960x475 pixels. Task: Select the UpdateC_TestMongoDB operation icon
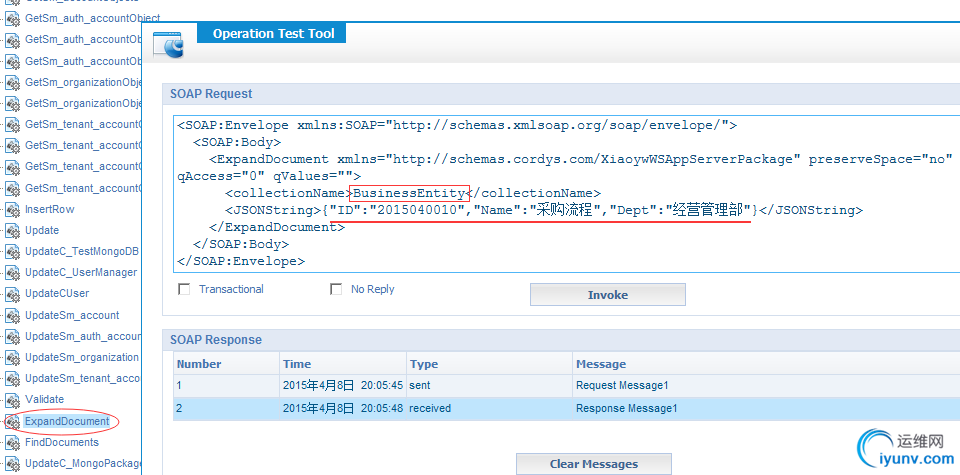pyautogui.click(x=13, y=252)
